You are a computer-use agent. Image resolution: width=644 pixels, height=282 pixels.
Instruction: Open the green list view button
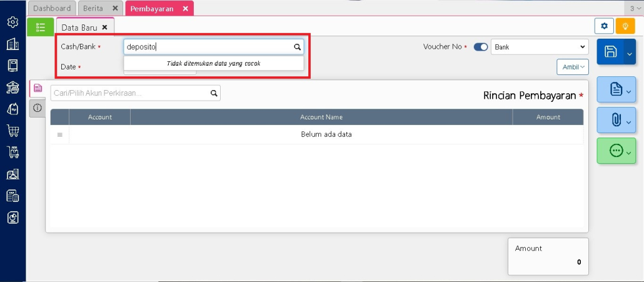(x=41, y=27)
